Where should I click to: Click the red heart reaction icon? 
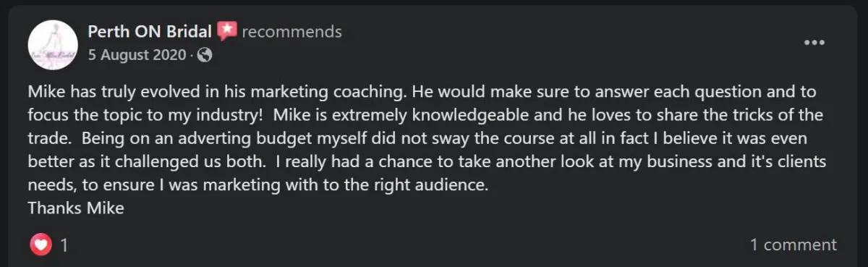tap(41, 245)
